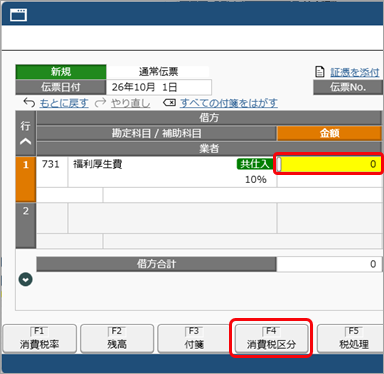
Task: Click the redo arrow icon next to やり直し
Action: pyautogui.click(x=100, y=103)
